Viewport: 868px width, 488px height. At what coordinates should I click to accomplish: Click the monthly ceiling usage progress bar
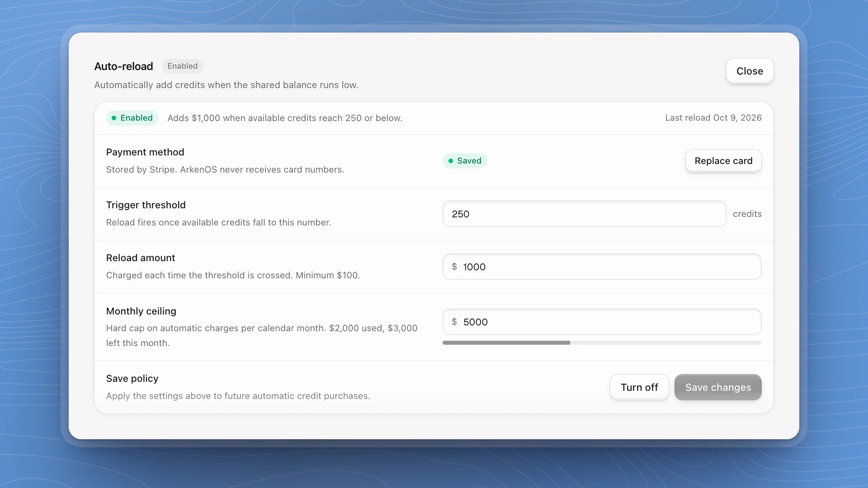coord(602,343)
